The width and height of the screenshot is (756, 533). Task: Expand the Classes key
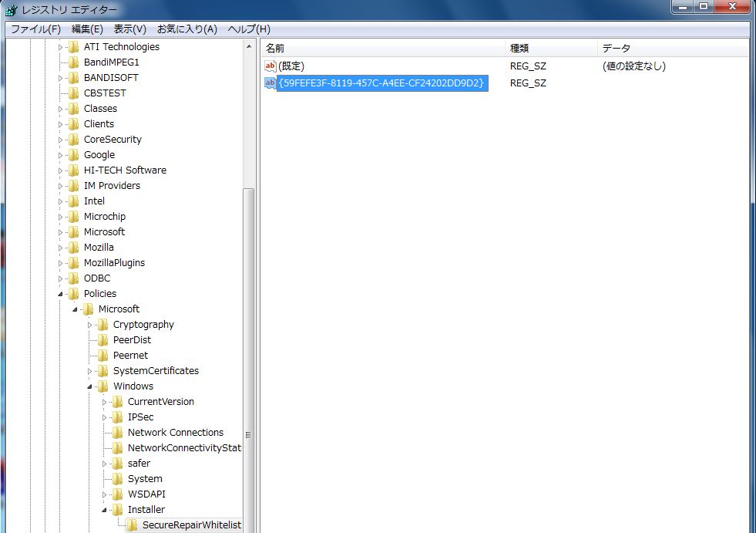coord(60,109)
